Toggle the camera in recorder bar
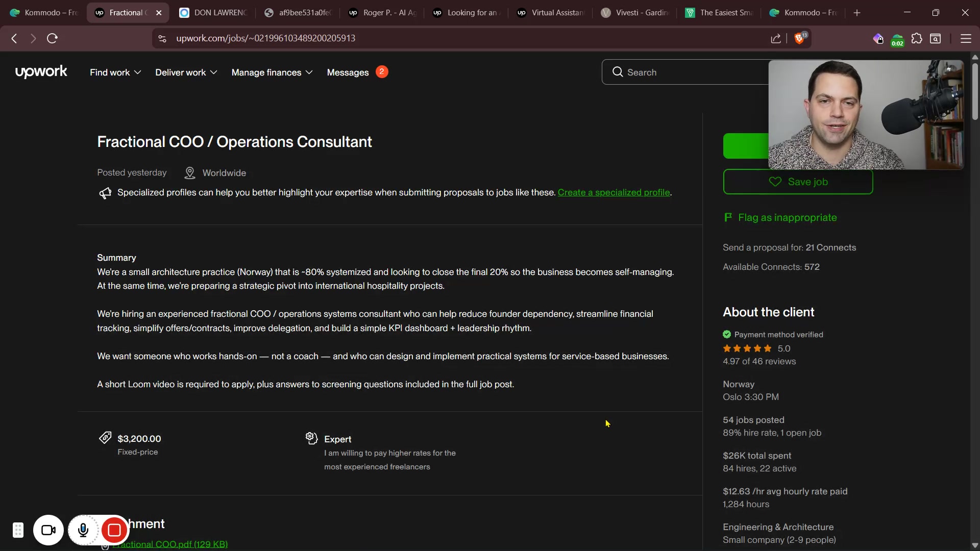This screenshot has height=551, width=980. click(48, 531)
